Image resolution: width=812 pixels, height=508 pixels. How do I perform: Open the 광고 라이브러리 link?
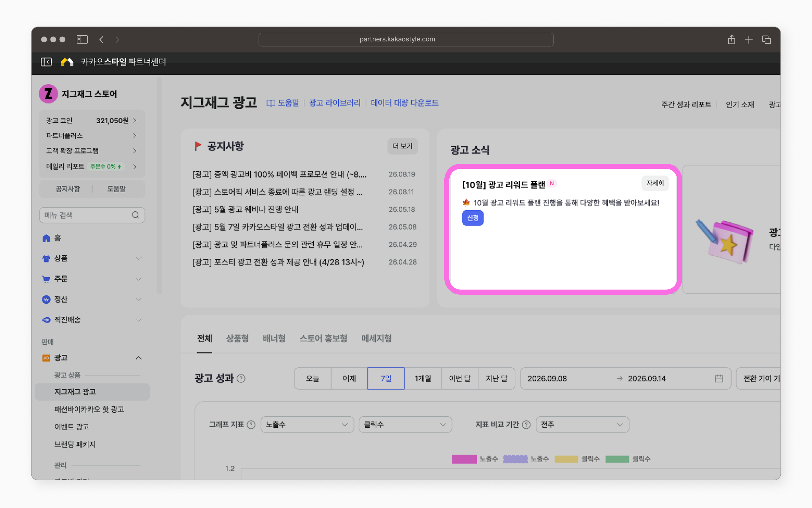(335, 103)
